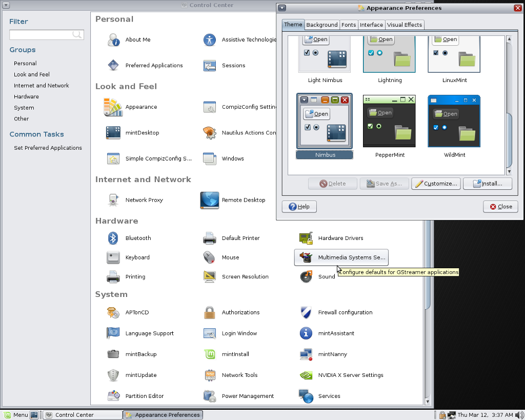Open mintNanny icon
This screenshot has width=525, height=420.
coord(306,354)
